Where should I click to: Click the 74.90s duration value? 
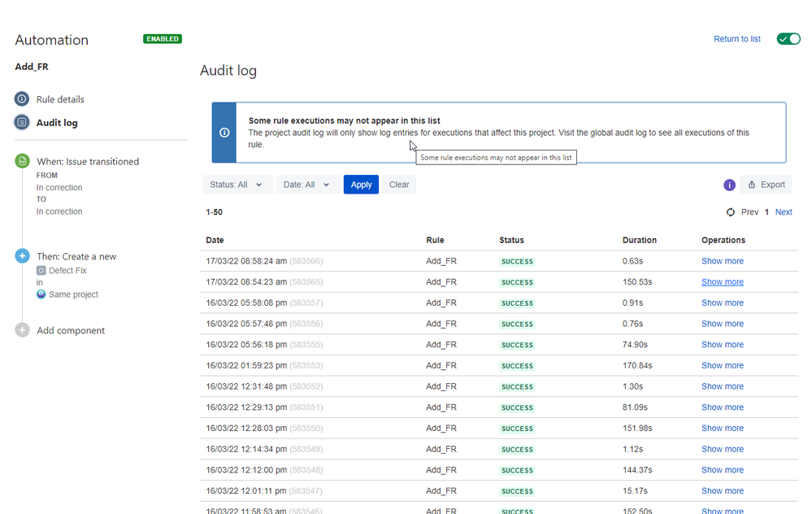tap(635, 345)
